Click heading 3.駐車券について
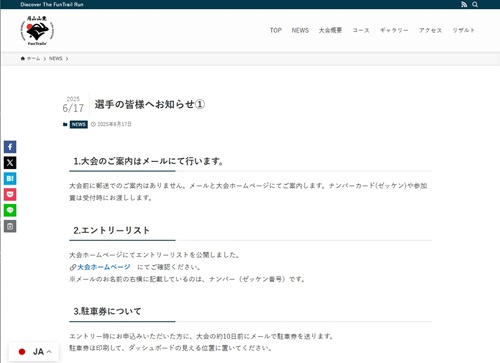The height and width of the screenshot is (363, 500). [x=107, y=311]
